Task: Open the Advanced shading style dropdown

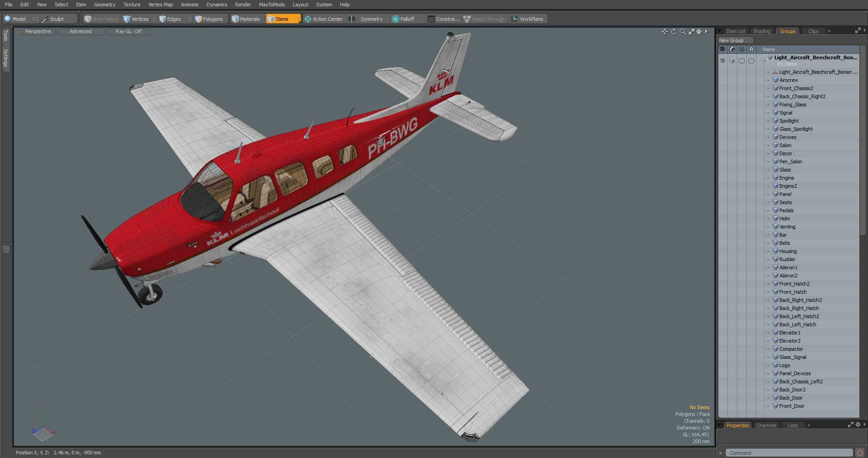Action: point(80,32)
